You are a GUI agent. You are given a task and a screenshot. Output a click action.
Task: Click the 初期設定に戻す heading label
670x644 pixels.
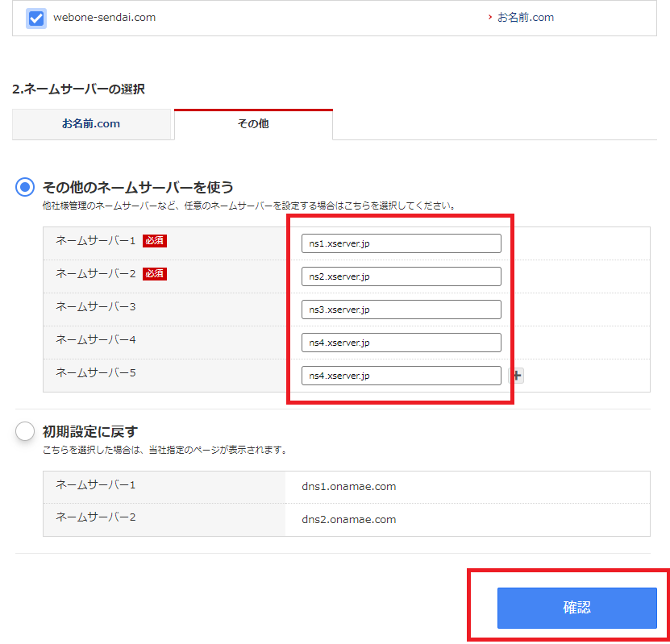pyautogui.click(x=89, y=431)
